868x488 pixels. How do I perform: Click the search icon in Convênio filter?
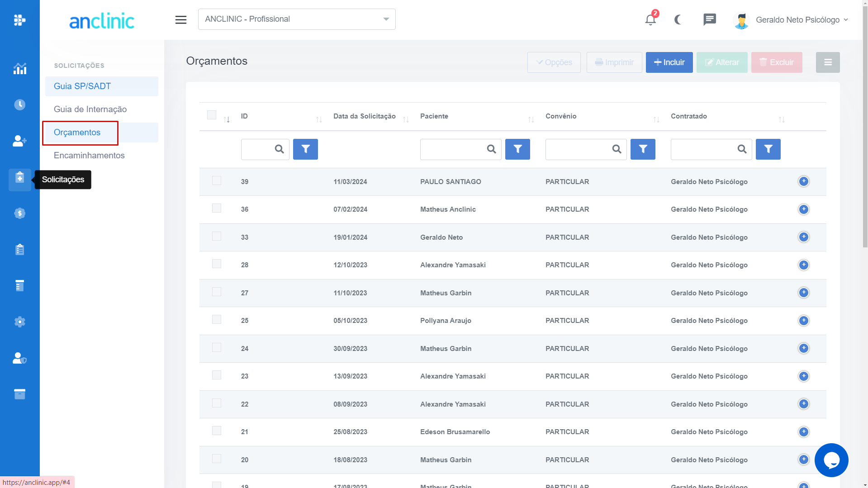617,149
